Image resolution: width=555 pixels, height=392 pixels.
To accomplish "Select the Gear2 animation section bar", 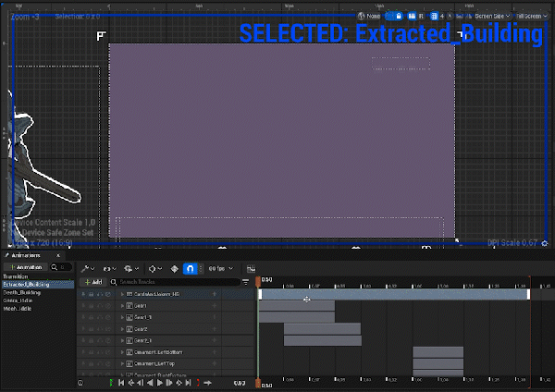I will click(322, 329).
